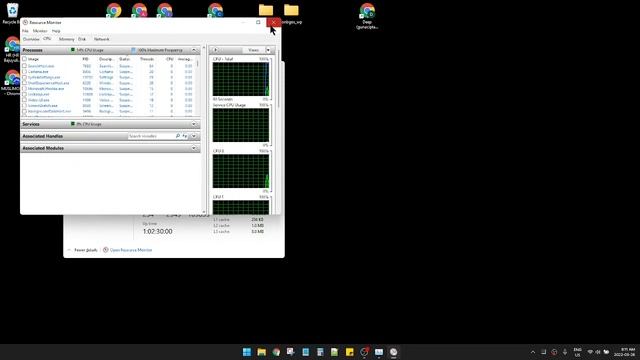This screenshot has width=640, height=360.
Task: Tick the Image header select-all checkbox
Action: click(24, 59)
